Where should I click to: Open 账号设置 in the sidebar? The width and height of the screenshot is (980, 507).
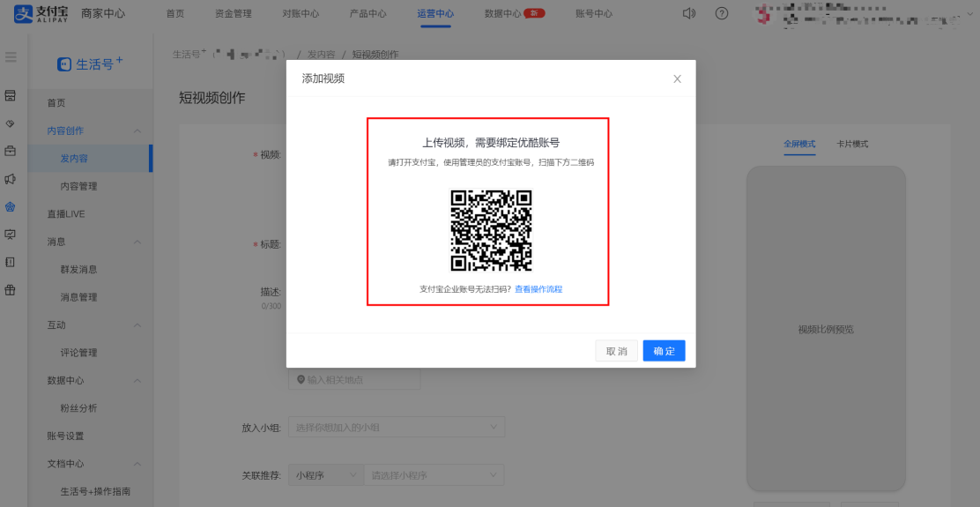65,436
